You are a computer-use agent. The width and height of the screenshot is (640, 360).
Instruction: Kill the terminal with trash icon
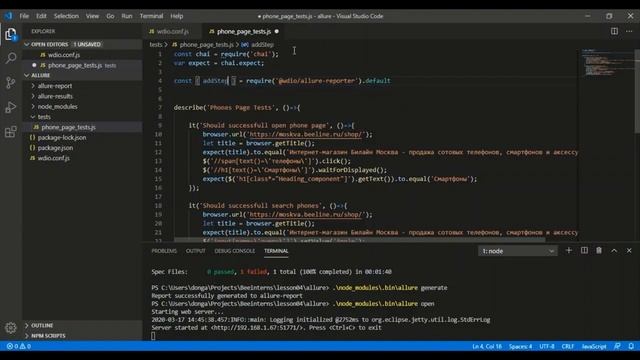[599, 251]
